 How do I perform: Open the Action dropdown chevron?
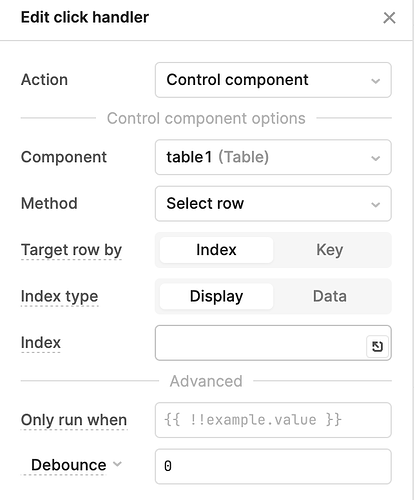[x=376, y=81]
